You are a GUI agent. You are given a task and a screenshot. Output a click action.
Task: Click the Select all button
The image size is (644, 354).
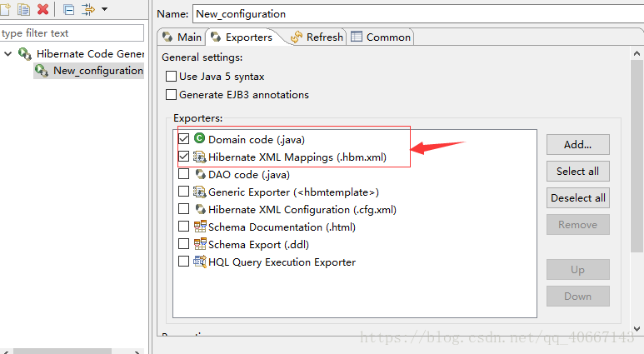[x=577, y=172]
